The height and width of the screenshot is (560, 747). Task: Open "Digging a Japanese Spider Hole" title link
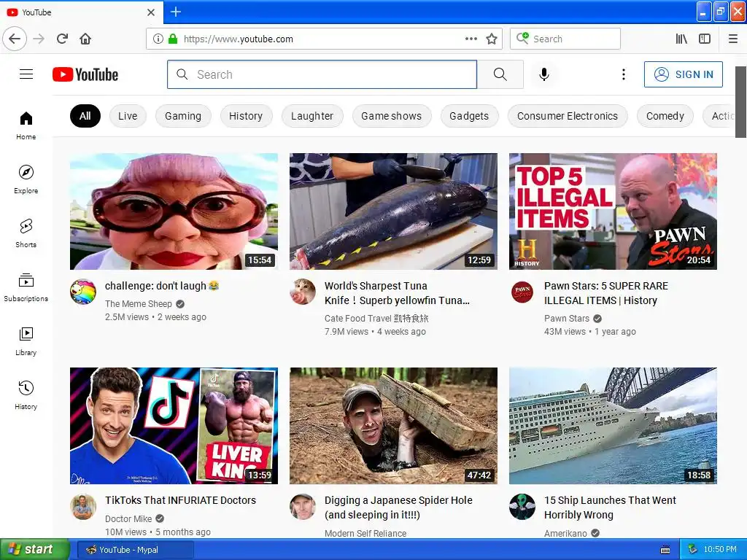tap(398, 507)
